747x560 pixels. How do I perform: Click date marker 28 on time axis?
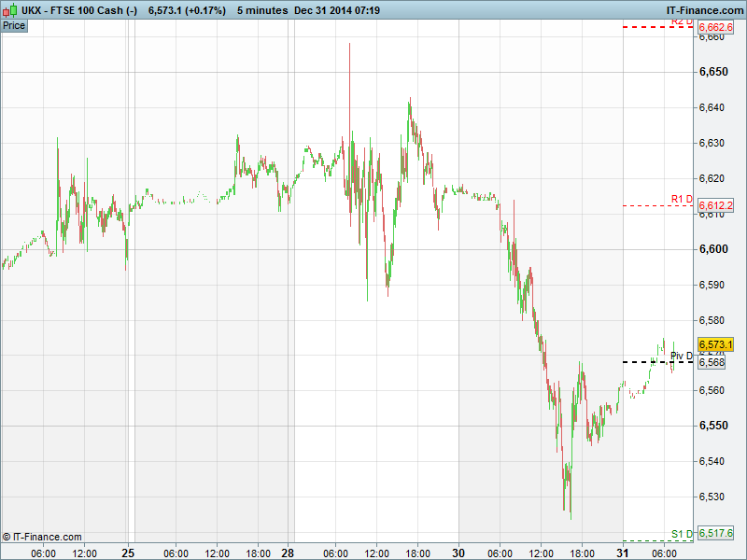[x=289, y=553]
